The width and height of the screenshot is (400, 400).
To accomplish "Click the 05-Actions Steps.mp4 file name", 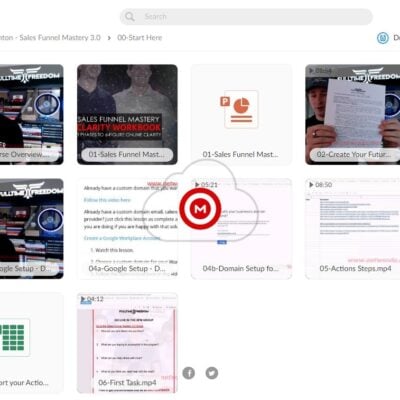I will (355, 269).
